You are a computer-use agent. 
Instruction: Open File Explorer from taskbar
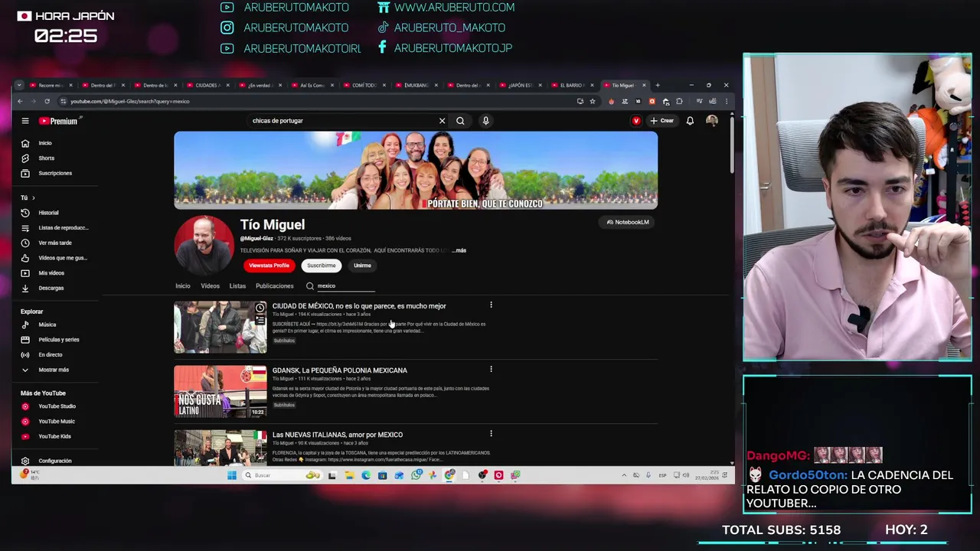point(349,475)
